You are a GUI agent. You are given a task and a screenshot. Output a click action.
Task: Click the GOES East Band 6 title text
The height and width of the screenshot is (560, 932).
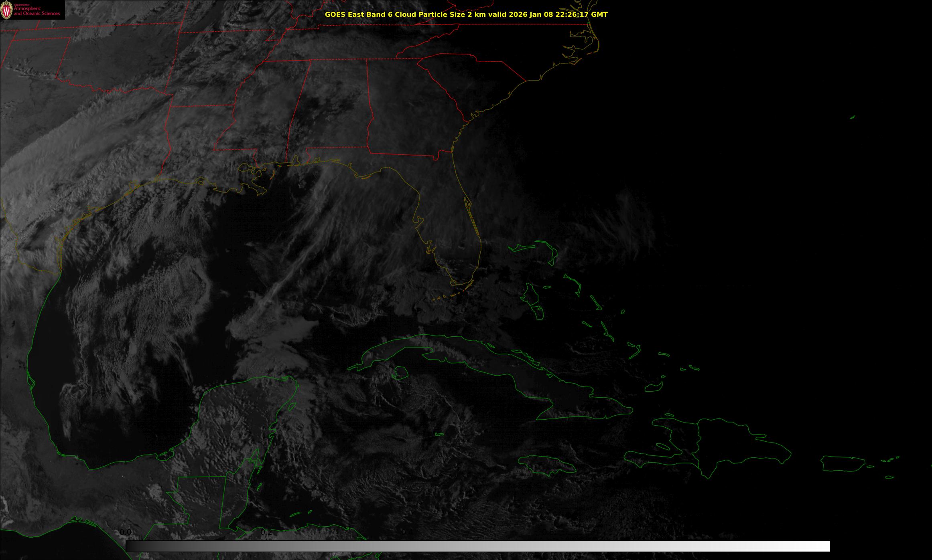point(466,14)
